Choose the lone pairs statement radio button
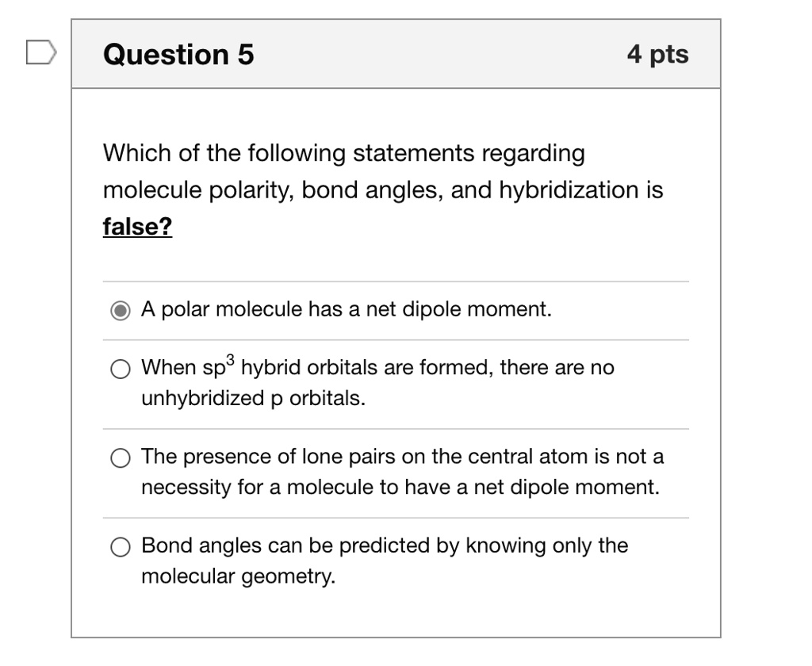Image resolution: width=812 pixels, height=666 pixels. 121,457
